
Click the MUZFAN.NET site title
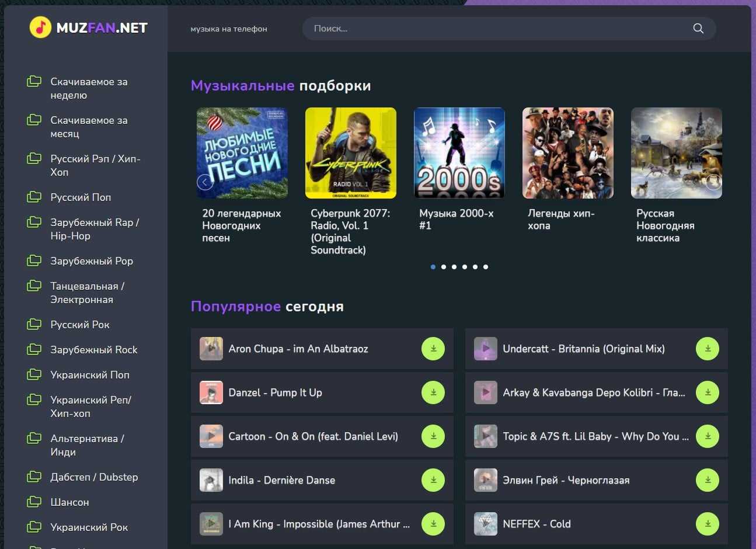(x=102, y=27)
